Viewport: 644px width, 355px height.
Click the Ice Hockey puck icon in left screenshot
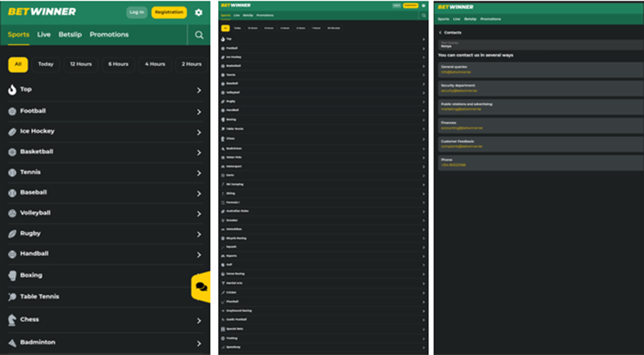click(13, 132)
